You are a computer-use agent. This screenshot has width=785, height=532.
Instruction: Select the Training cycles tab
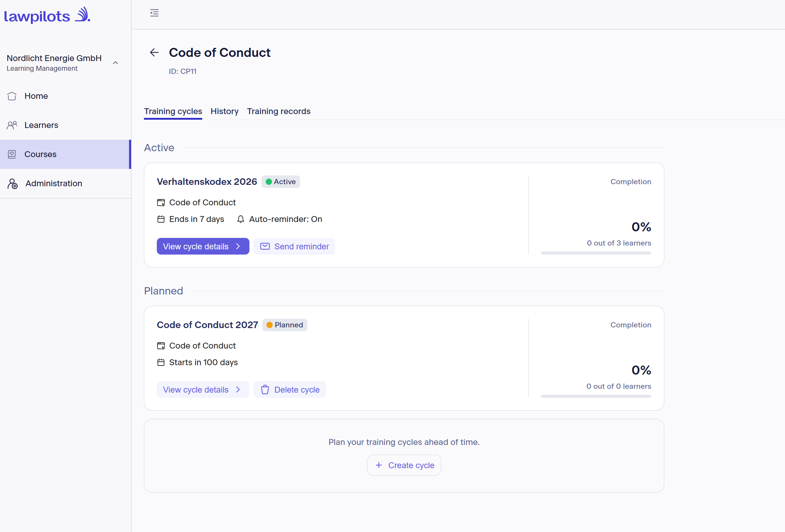coord(173,111)
